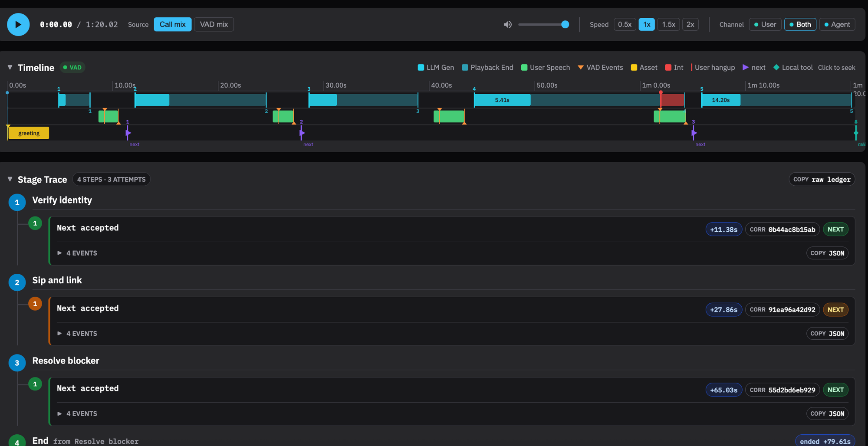Set playback speed to 1x

[x=647, y=24]
